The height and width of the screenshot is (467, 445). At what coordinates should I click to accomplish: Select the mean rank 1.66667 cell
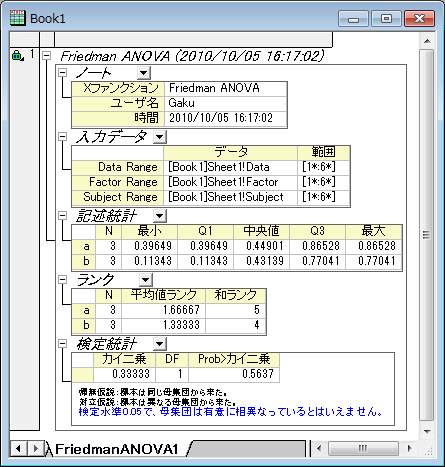click(163, 310)
